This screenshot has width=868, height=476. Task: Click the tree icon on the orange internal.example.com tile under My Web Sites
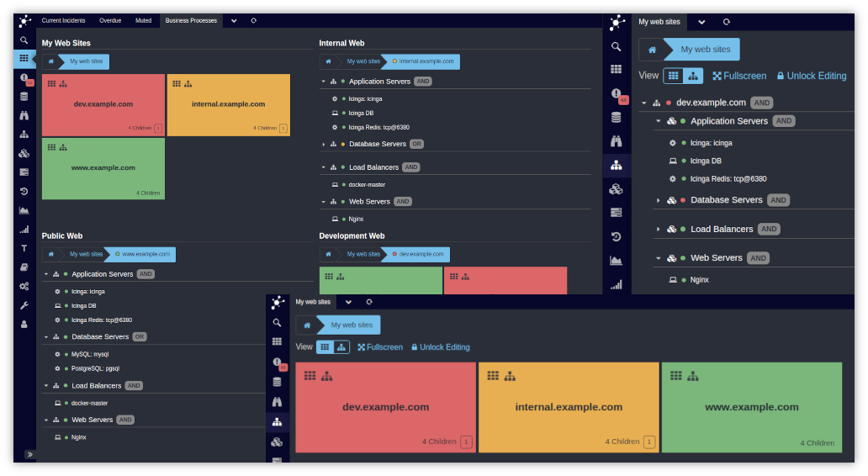(188, 84)
